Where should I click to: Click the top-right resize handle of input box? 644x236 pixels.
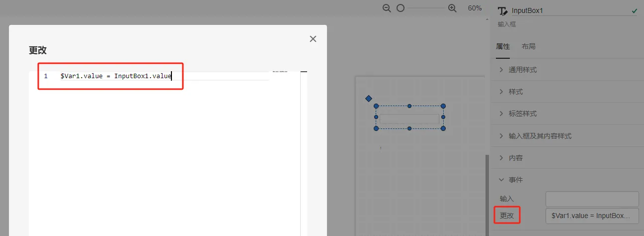443,106
